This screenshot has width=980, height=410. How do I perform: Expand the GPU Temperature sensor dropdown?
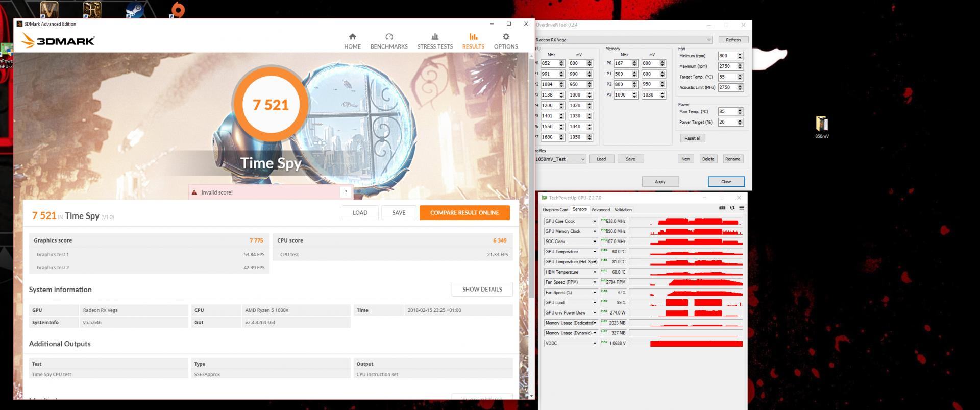pos(594,252)
